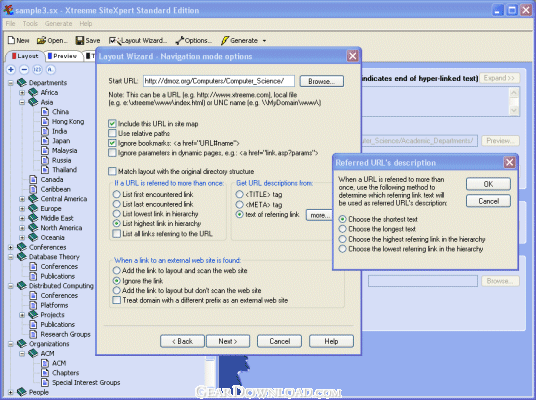Click Cancel in Referred URL's description dialog

(x=488, y=201)
